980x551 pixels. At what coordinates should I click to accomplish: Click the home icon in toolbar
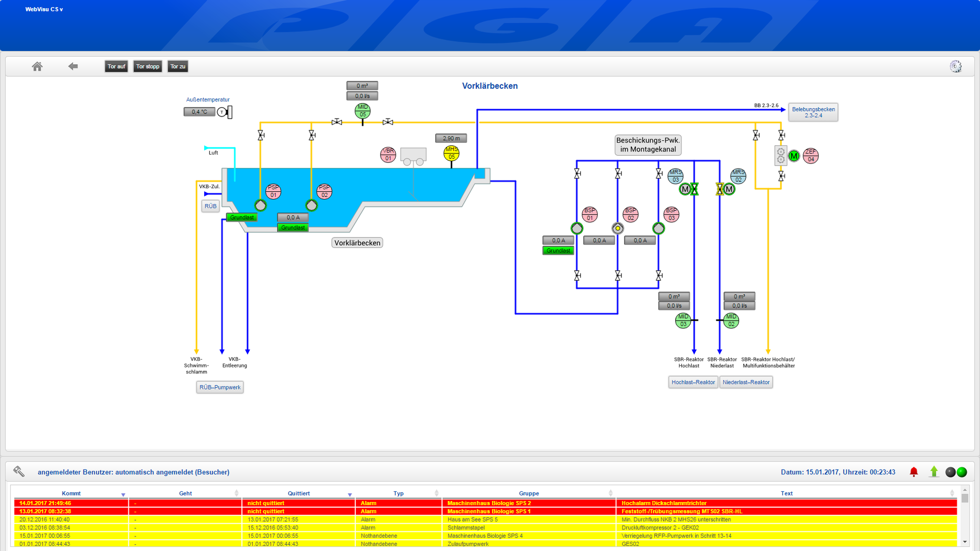pos(37,66)
